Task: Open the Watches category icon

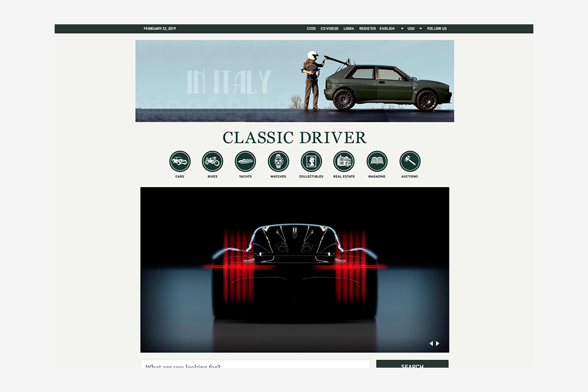Action: coord(278,162)
